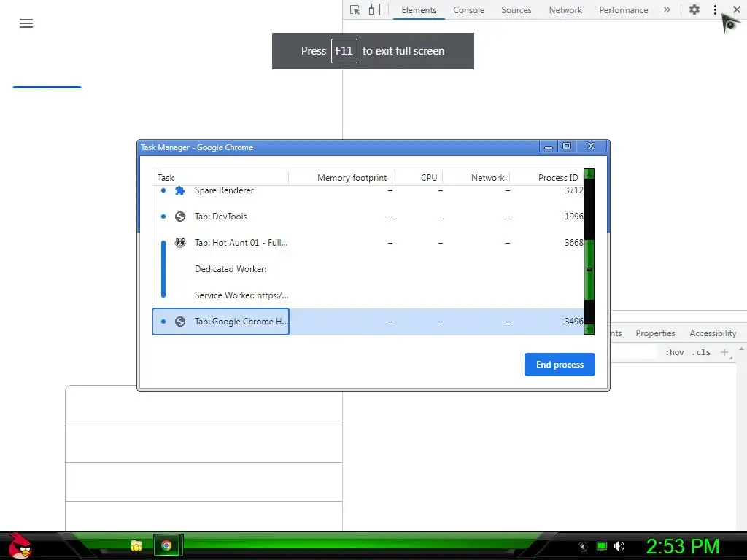Select the Spare Renderer row
This screenshot has height=560, width=747.
[x=368, y=190]
